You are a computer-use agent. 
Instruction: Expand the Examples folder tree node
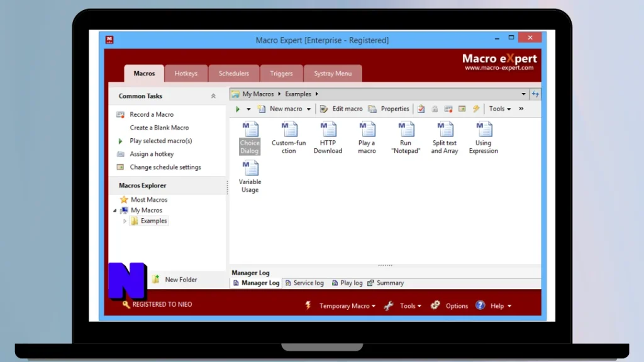125,221
